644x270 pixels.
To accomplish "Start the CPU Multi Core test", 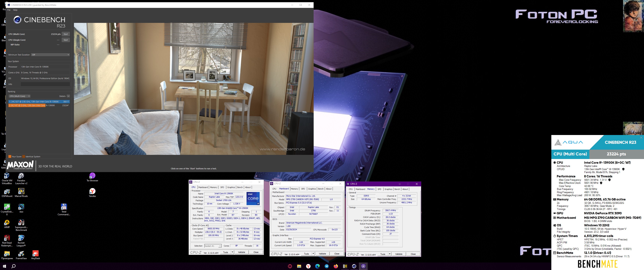I will pos(66,34).
